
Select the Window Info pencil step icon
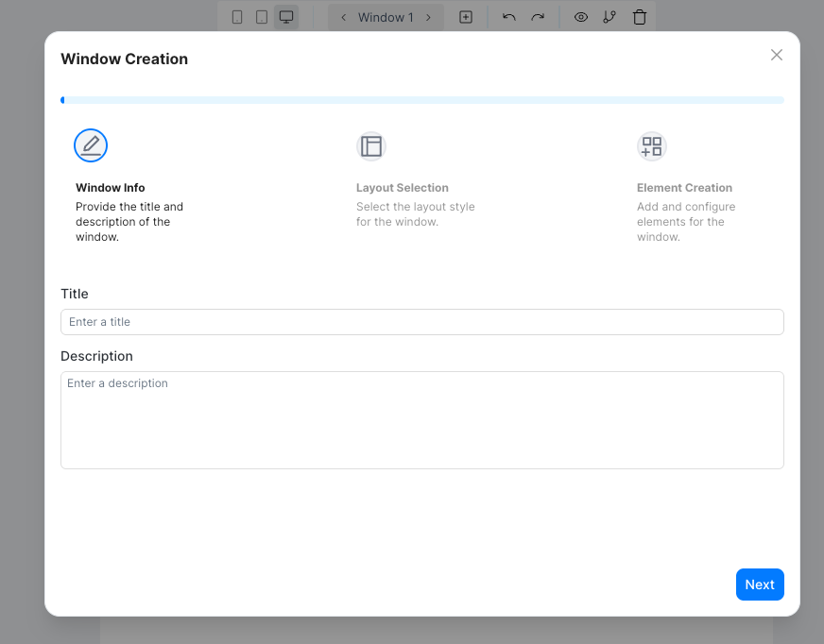coord(91,145)
